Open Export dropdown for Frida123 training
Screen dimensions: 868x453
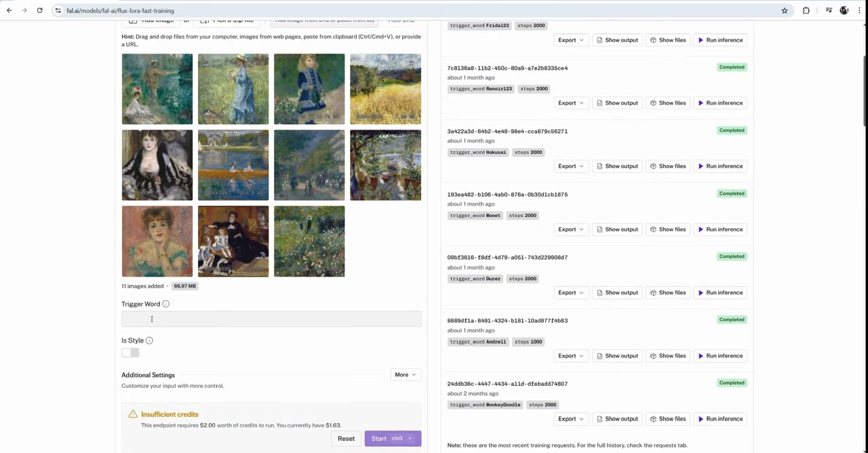pos(571,40)
